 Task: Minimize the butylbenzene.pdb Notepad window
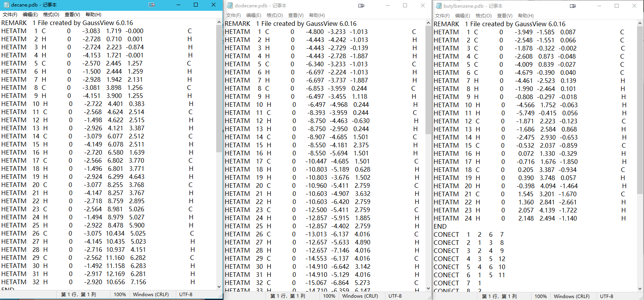[x=599, y=6]
